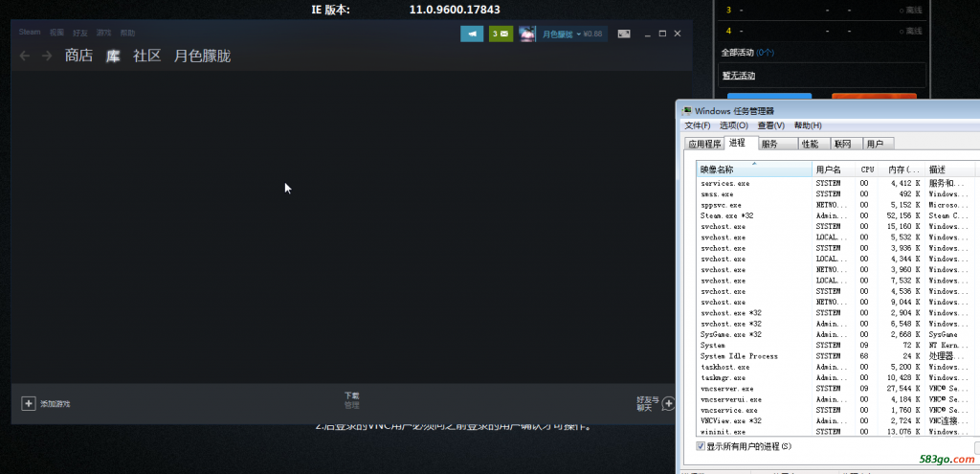The image size is (980, 474).
Task: Click the Steam profile avatar picture
Action: tap(527, 34)
